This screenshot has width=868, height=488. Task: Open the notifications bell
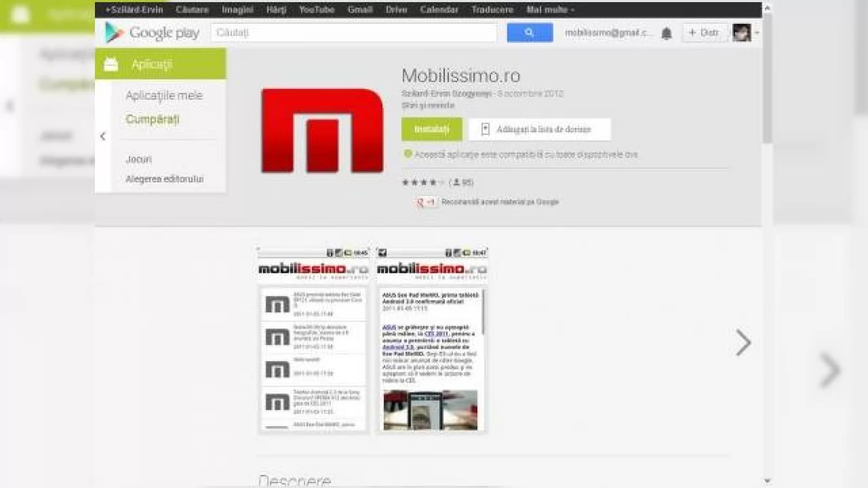(x=666, y=33)
